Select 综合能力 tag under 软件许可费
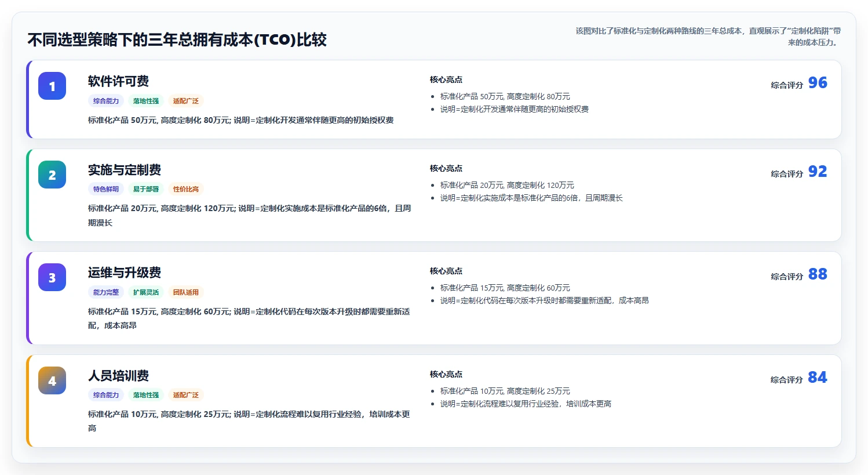 (x=106, y=101)
